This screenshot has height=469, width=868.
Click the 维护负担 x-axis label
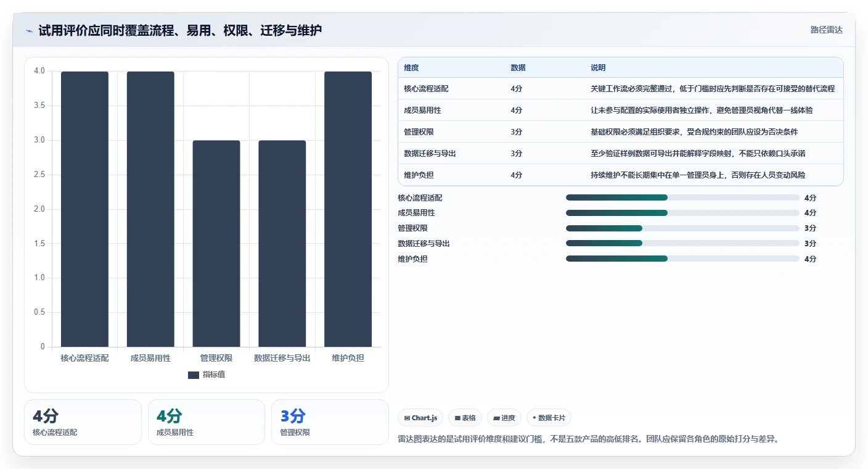click(x=348, y=359)
